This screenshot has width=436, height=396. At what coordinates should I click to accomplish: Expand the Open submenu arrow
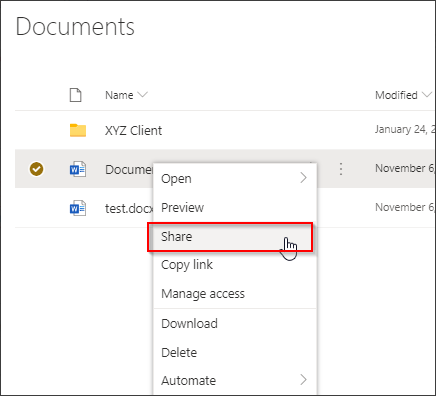point(303,178)
